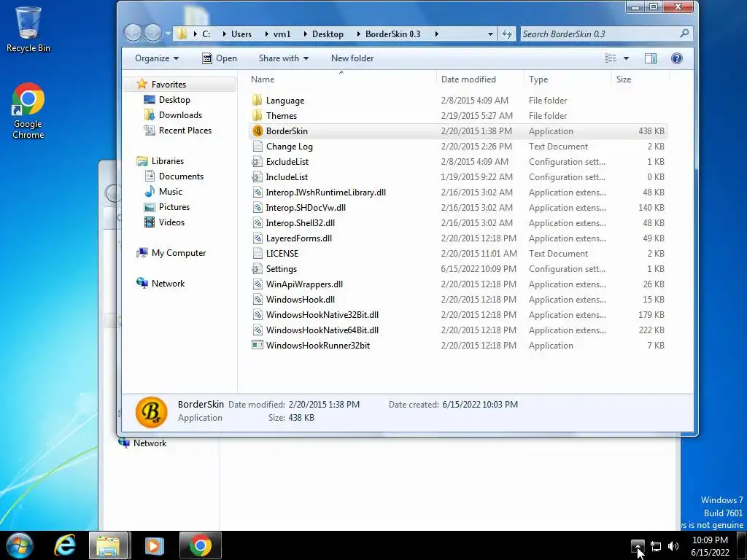This screenshot has height=560, width=747.
Task: Click the Open button in the toolbar
Action: tap(219, 58)
